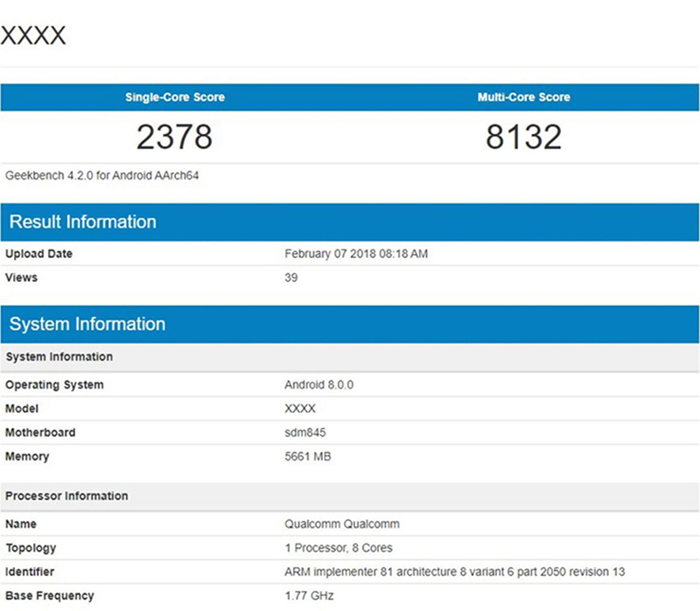Click the Processor Information section header
The width and height of the screenshot is (700, 611).
point(66,495)
